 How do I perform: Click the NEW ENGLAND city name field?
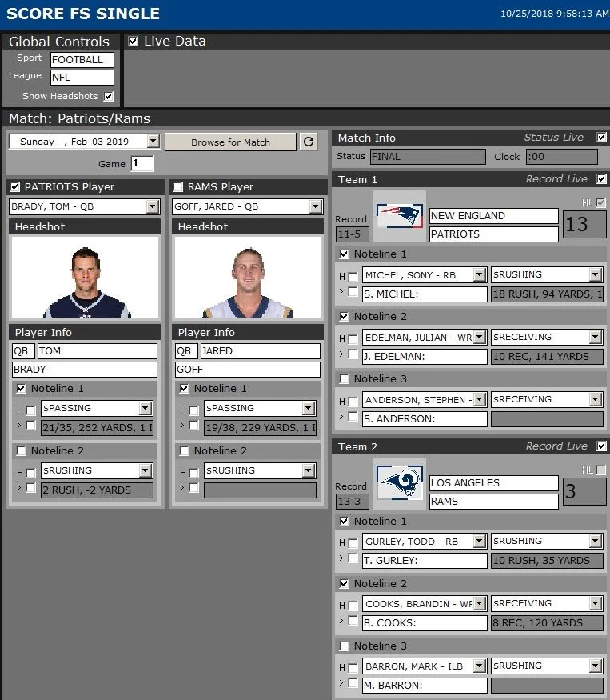coord(493,216)
